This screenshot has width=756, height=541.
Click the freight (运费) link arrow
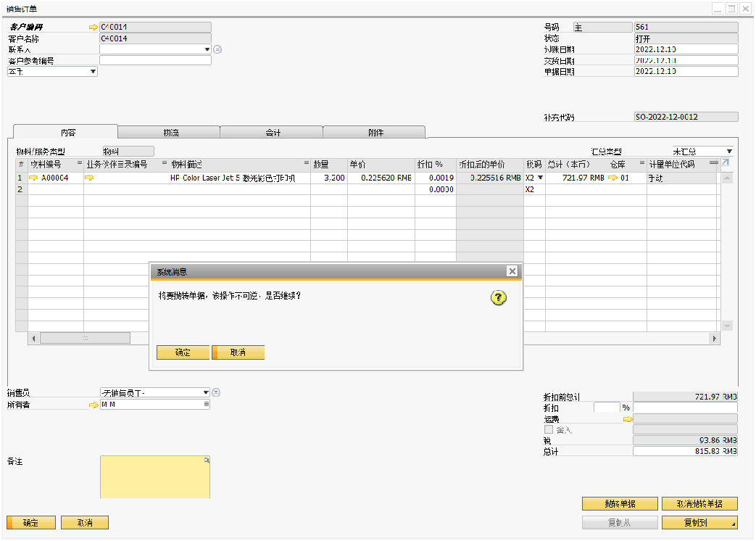click(x=628, y=419)
